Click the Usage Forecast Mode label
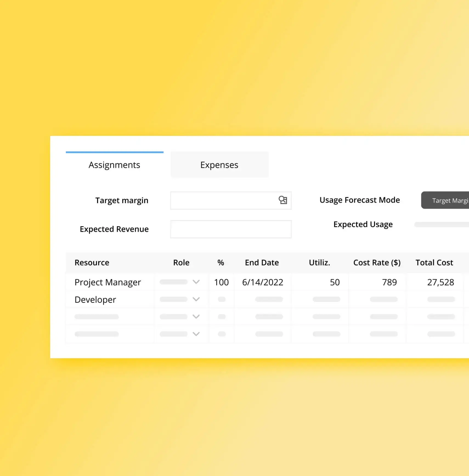The height and width of the screenshot is (476, 469). click(x=360, y=200)
